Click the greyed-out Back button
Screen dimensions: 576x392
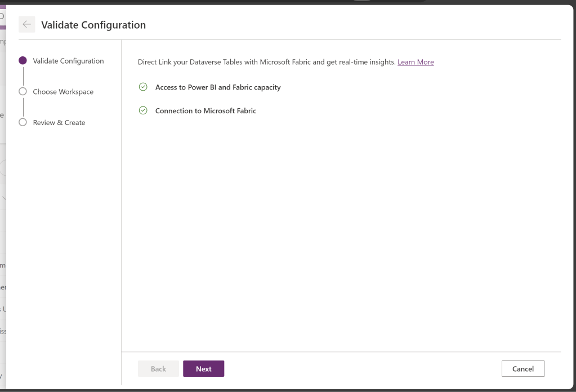[x=158, y=369]
